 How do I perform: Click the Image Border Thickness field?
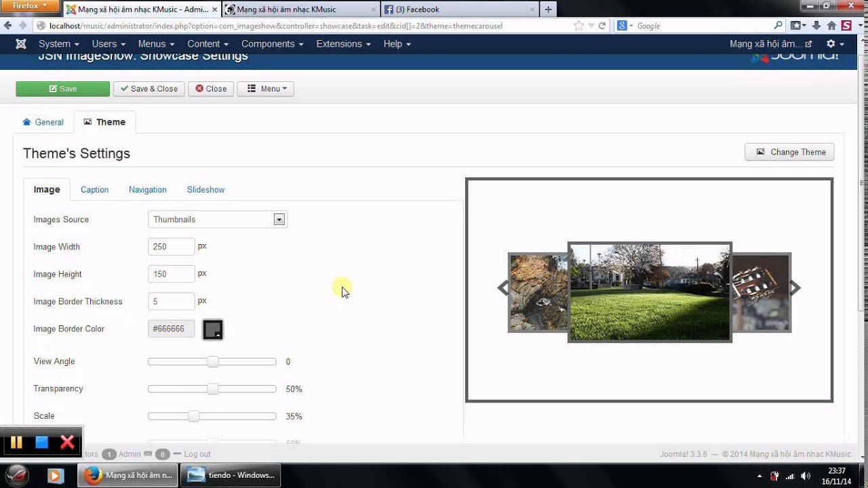(x=172, y=301)
